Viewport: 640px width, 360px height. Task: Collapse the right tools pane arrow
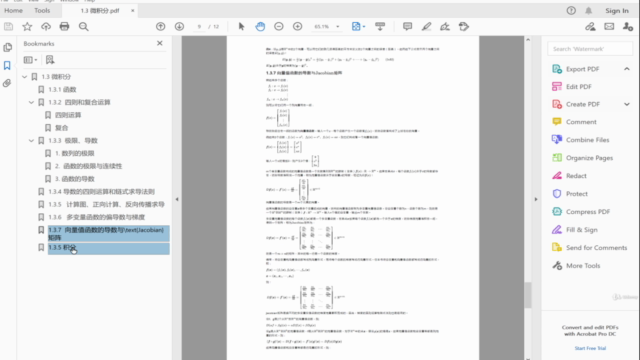(536, 199)
